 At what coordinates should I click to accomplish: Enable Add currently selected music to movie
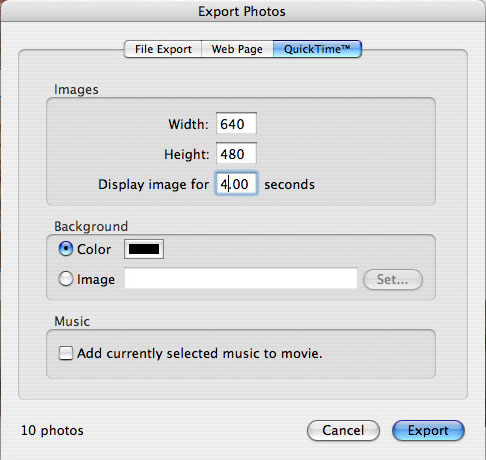66,353
